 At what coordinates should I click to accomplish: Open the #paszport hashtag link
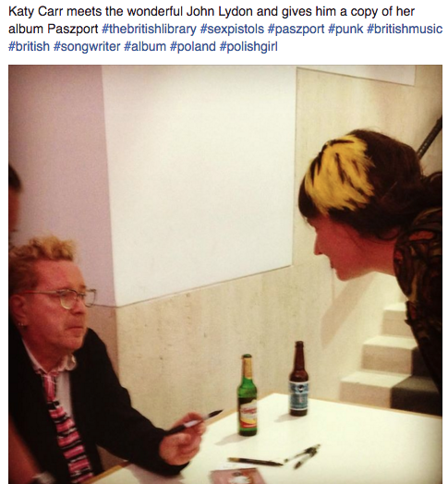pos(297,29)
